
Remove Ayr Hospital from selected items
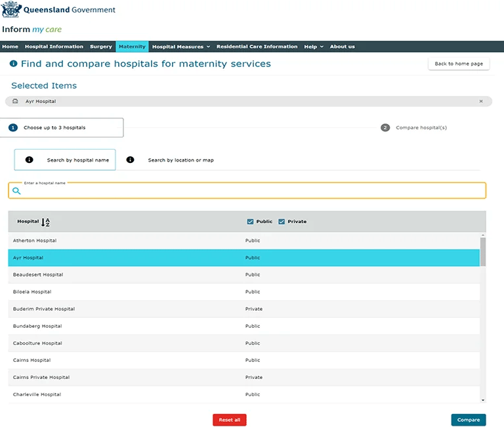(481, 101)
